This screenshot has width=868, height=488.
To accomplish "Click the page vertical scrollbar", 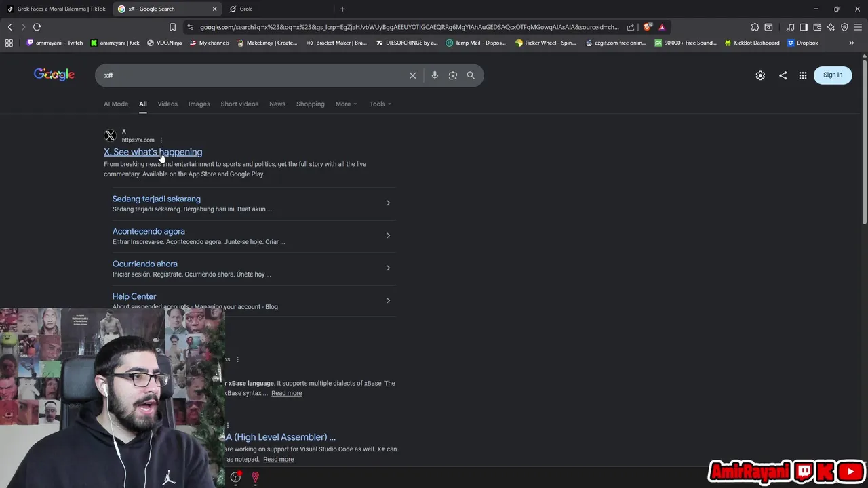I will click(x=865, y=142).
